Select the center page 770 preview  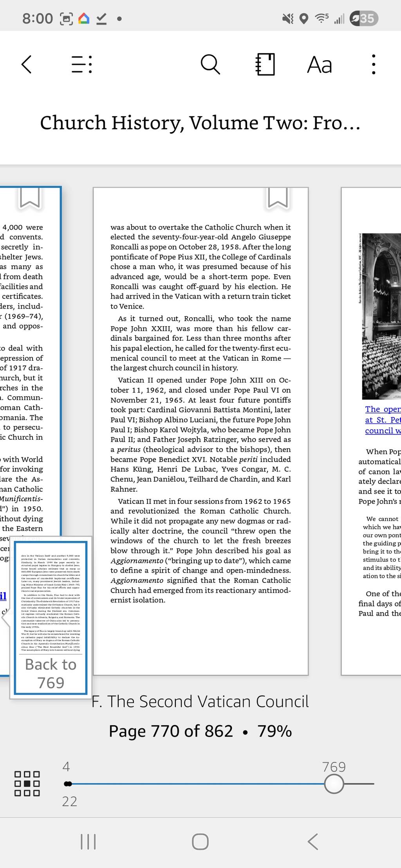[200, 431]
